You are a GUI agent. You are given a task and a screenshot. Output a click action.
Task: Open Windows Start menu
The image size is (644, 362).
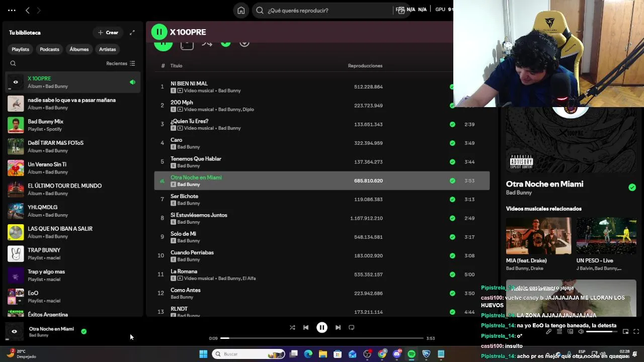click(203, 354)
